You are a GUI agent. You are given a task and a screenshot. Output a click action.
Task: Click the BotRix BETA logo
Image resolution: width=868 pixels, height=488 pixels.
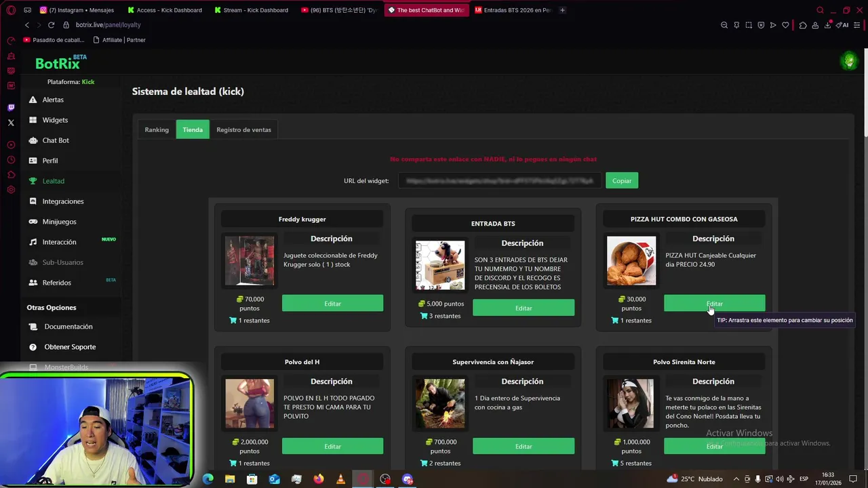point(60,62)
